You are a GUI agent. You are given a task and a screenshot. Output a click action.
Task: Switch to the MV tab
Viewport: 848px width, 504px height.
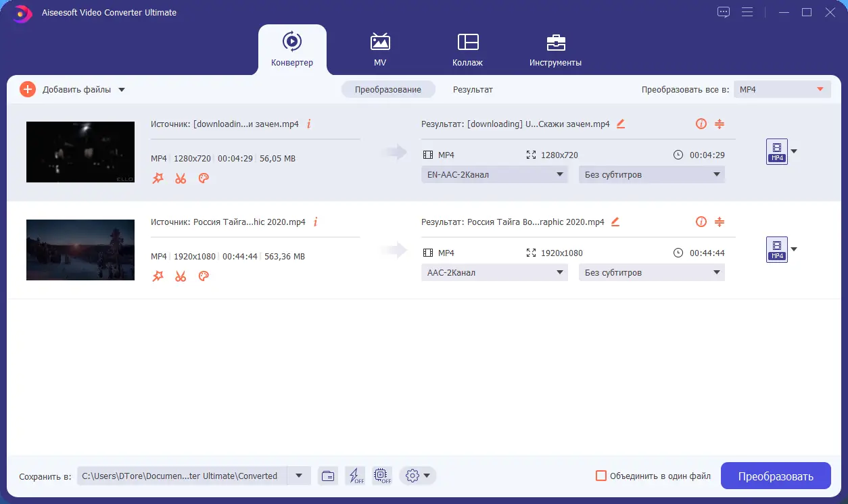[x=380, y=49]
